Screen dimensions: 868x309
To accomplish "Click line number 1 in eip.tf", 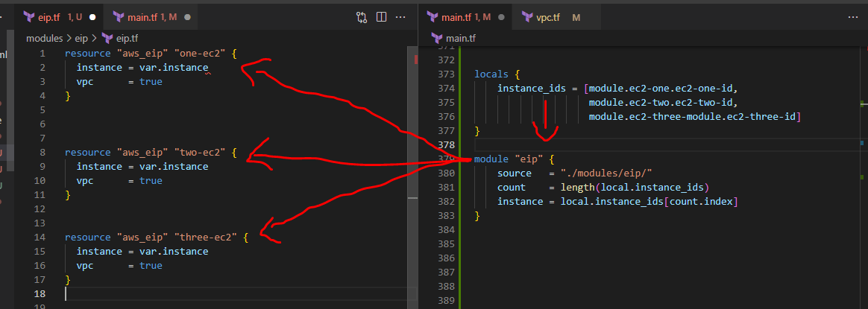I will [x=43, y=54].
